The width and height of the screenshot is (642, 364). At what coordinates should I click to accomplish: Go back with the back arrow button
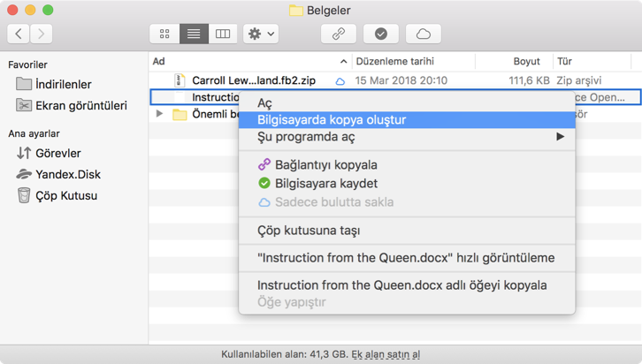tap(19, 34)
